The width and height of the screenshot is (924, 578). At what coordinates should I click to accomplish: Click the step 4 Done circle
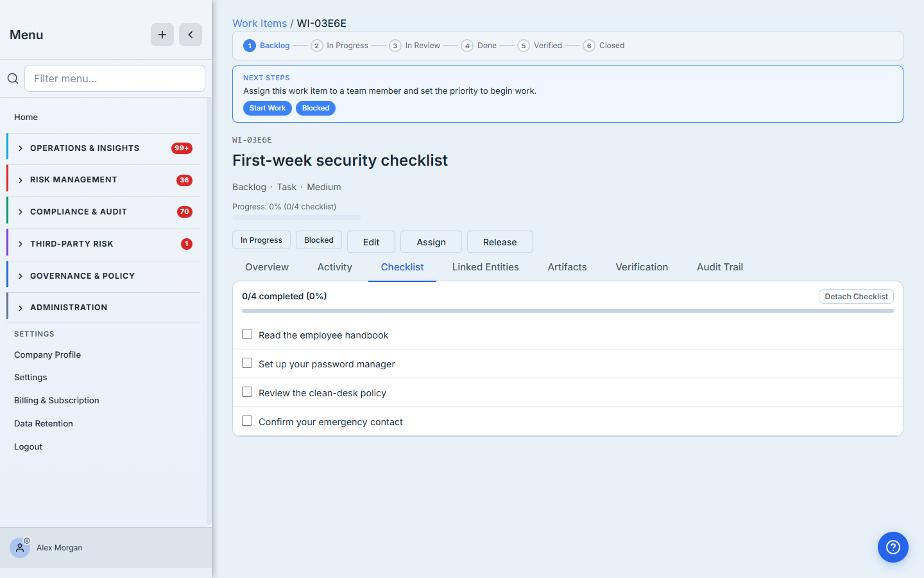[467, 46]
